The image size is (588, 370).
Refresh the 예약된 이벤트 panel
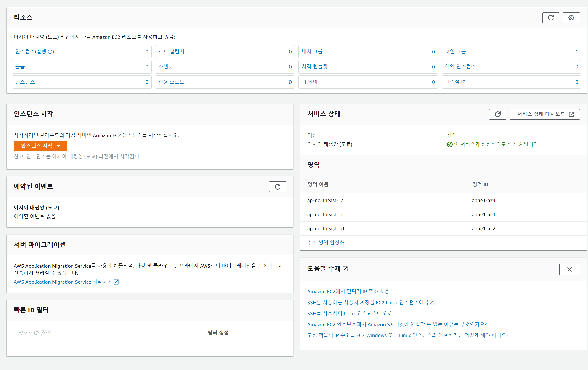(x=277, y=187)
